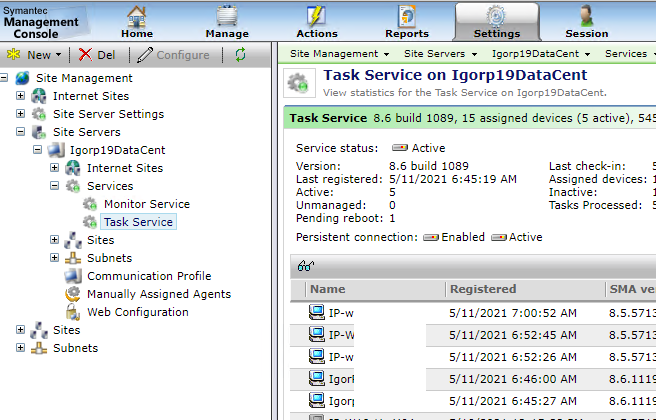Expand the bottom Subnets node
Image resolution: width=656 pixels, height=420 pixels.
coord(20,348)
